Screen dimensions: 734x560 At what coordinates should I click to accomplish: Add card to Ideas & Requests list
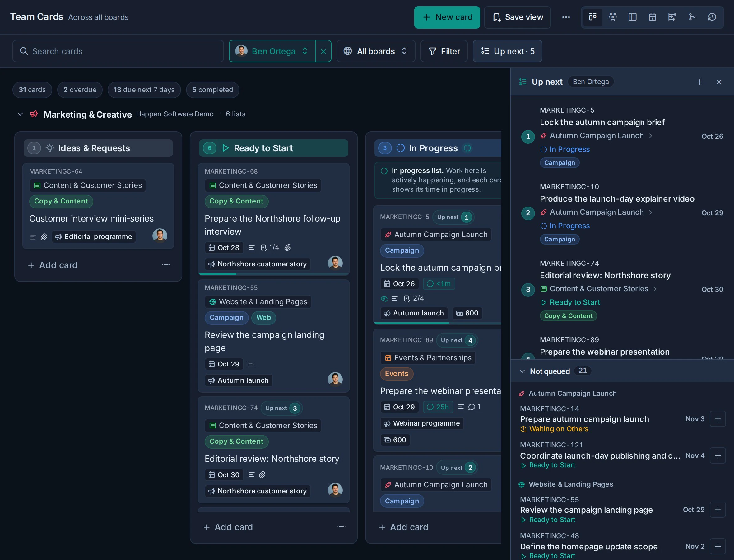[53, 265]
